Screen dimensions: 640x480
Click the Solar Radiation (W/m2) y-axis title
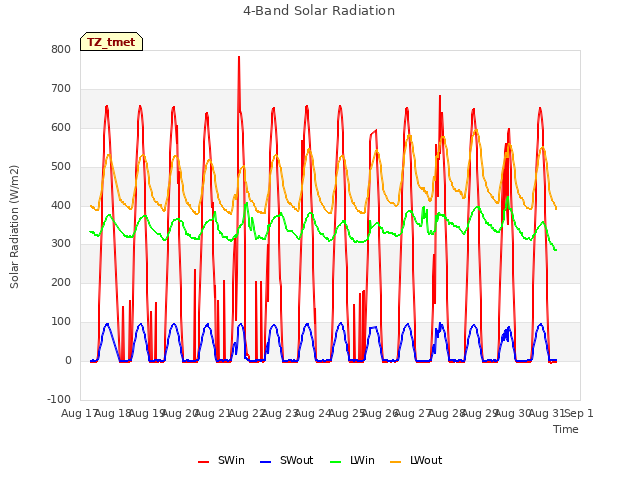[14, 227]
